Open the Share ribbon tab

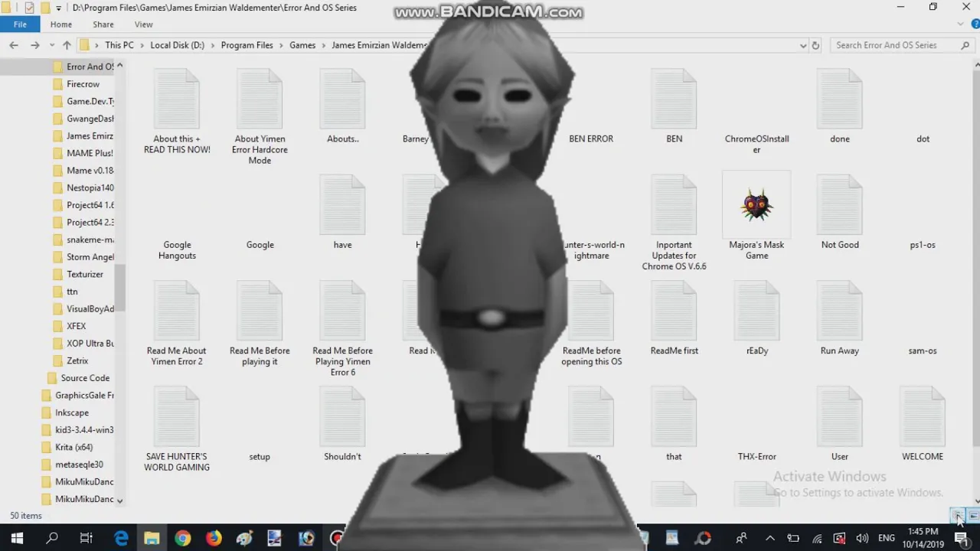pos(103,24)
